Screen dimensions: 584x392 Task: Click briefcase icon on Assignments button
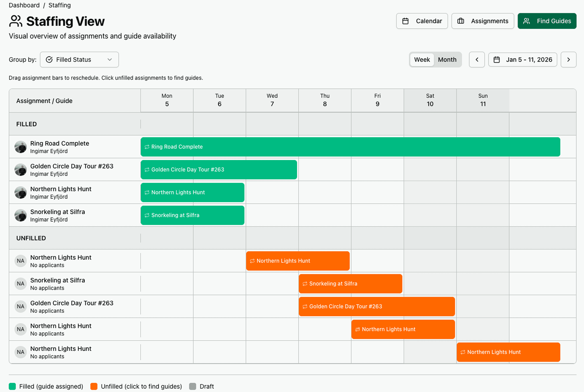pyautogui.click(x=461, y=21)
